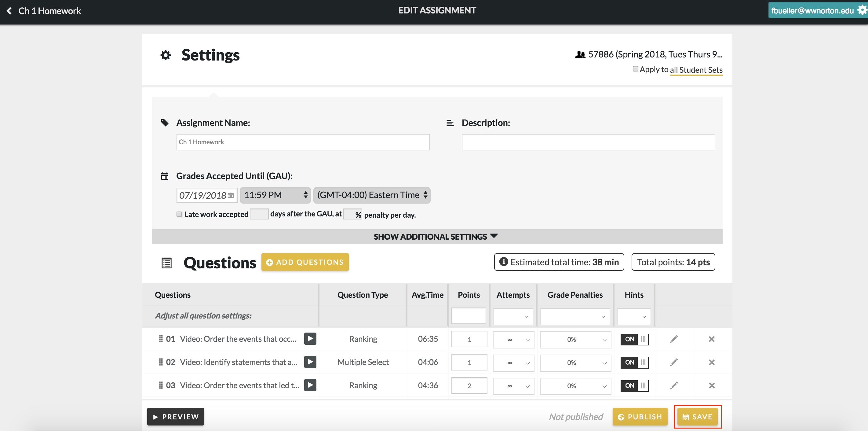This screenshot has width=868, height=431.
Task: Open the 11:59 PM time dropdown
Action: [275, 195]
